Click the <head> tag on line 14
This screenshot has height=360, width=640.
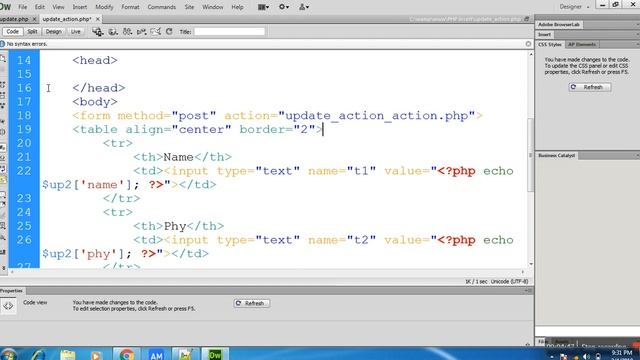(x=95, y=60)
